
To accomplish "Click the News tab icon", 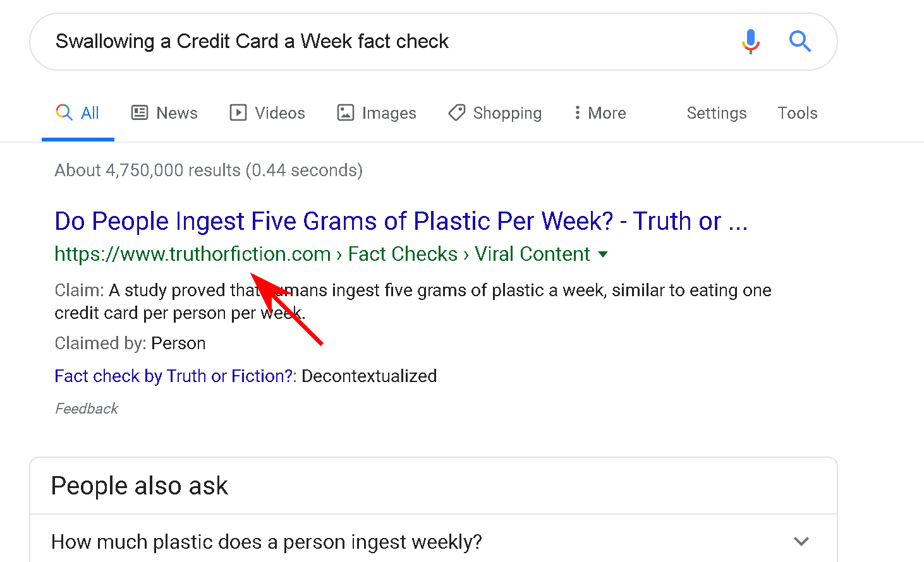I will pyautogui.click(x=139, y=113).
